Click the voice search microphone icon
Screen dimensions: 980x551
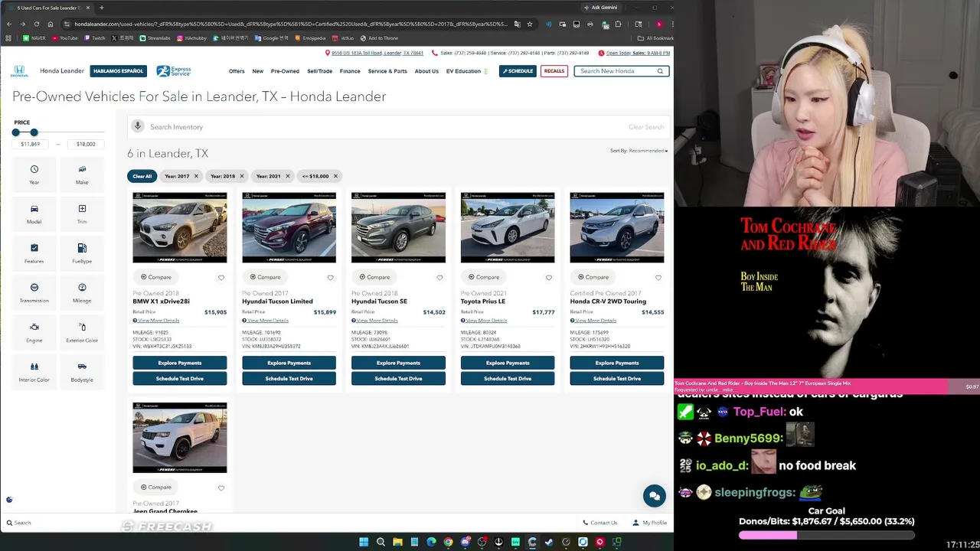point(138,126)
